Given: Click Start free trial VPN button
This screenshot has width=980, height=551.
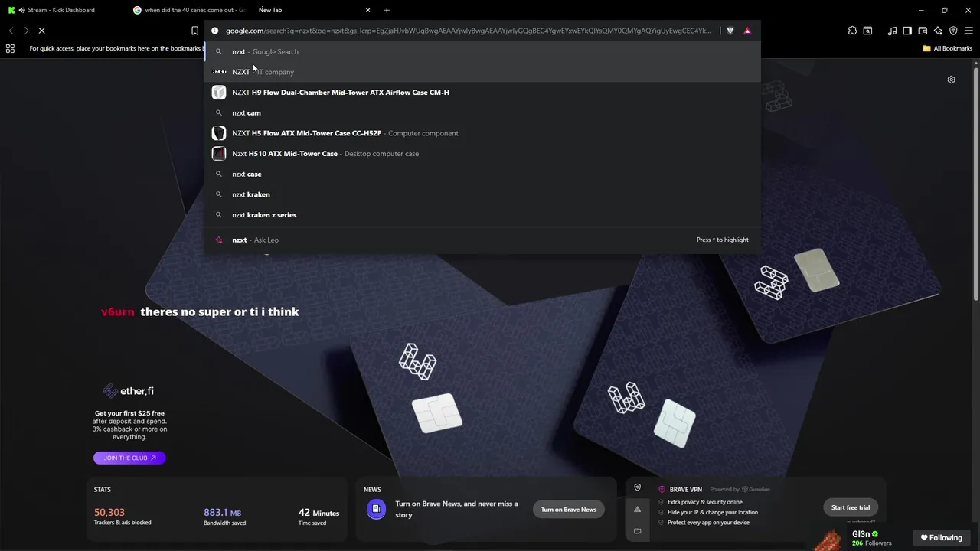Looking at the screenshot, I should [851, 507].
